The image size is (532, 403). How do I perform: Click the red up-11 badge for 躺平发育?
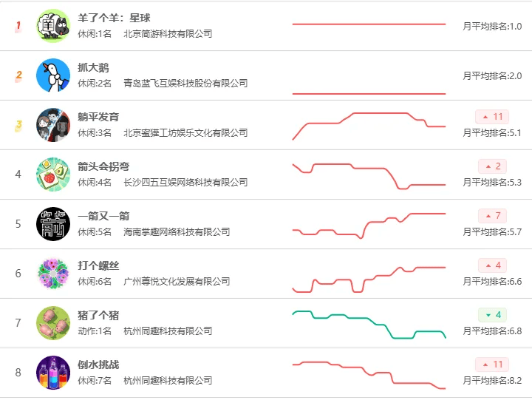pos(492,117)
